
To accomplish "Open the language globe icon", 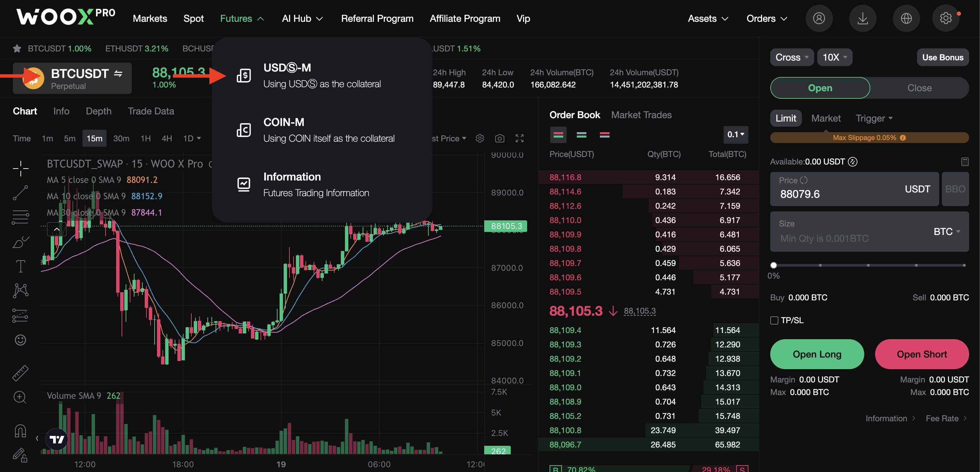I will (906, 18).
